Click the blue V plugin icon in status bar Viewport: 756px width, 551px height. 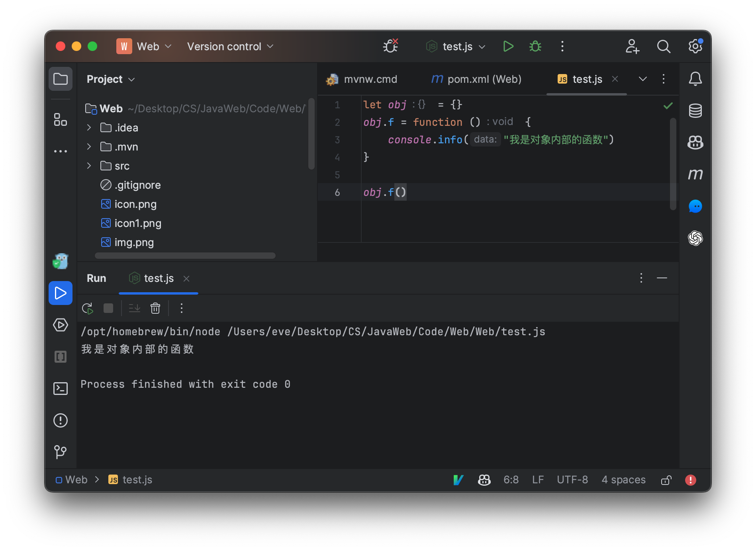pyautogui.click(x=458, y=480)
